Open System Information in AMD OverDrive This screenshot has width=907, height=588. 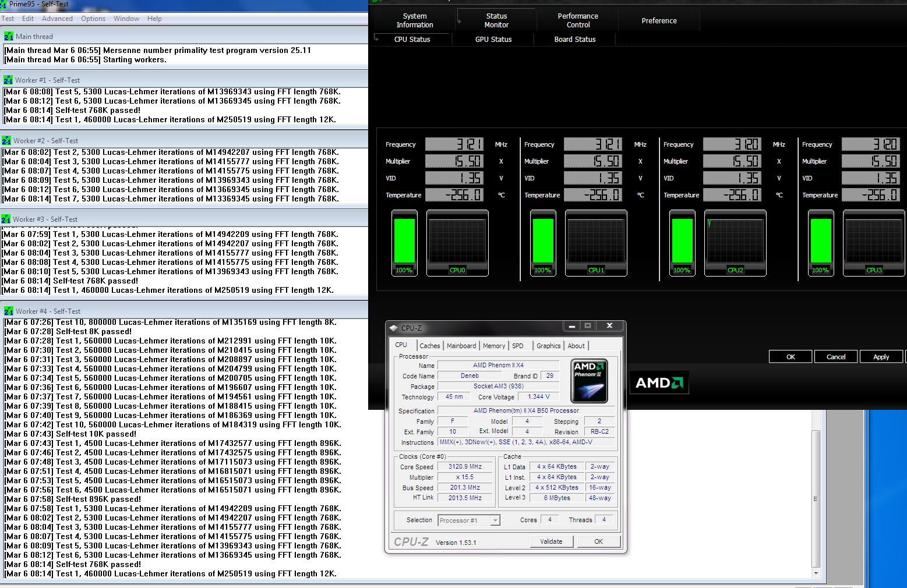(415, 20)
